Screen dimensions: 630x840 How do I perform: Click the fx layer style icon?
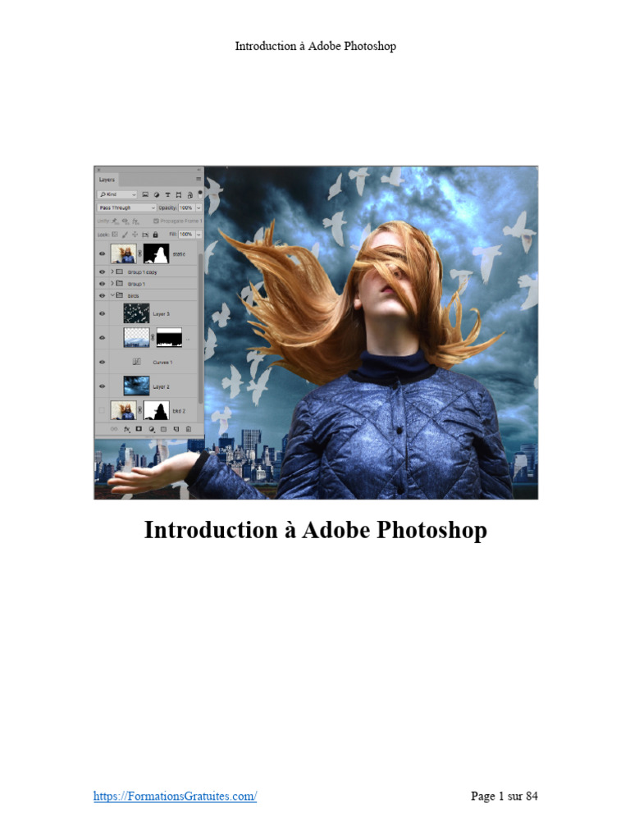(127, 429)
